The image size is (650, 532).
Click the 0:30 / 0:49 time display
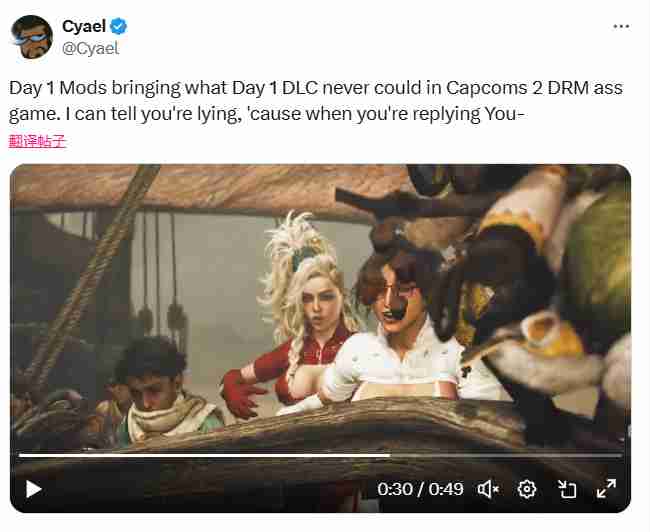(x=420, y=489)
